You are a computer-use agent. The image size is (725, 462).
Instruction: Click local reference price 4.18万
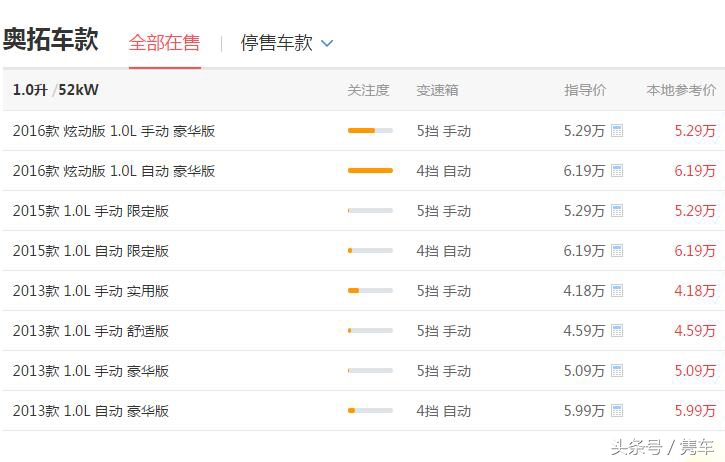click(x=694, y=291)
